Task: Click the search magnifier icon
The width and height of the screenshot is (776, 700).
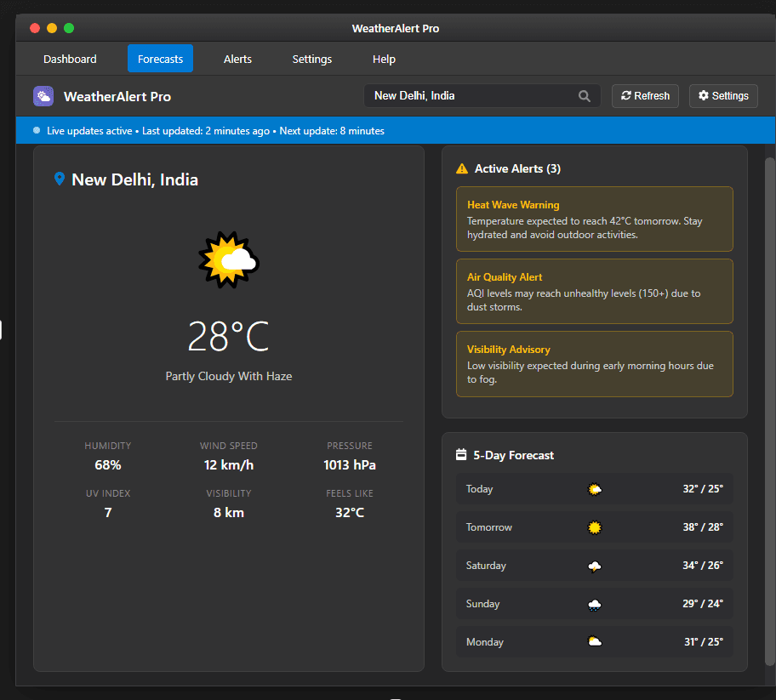Action: [x=585, y=96]
